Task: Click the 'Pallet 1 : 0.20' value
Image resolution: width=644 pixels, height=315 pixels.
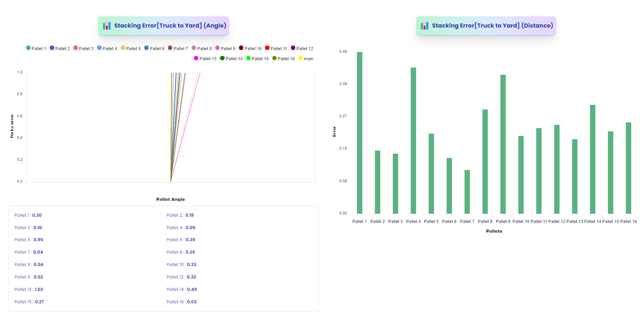Action: [28, 215]
